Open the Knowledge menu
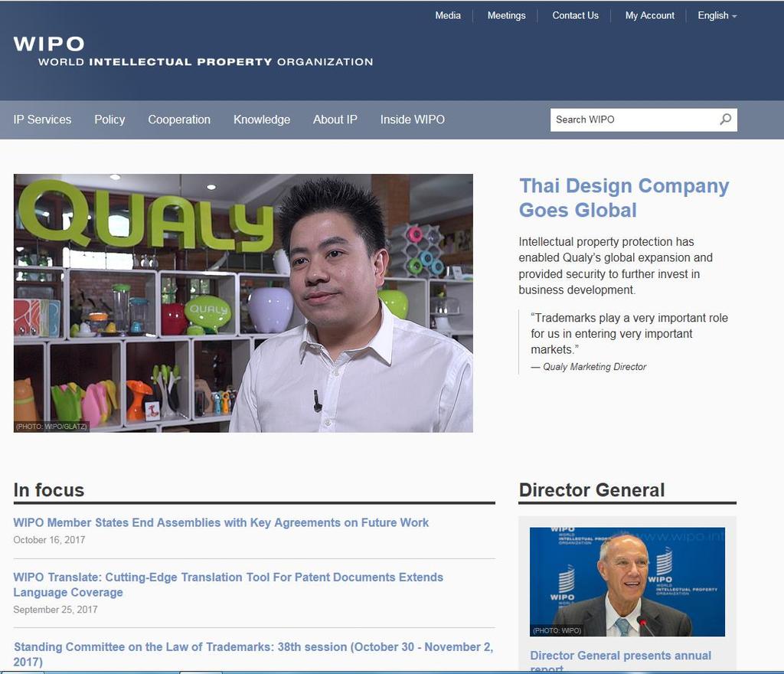Screen dimensions: 784x674 (262, 119)
